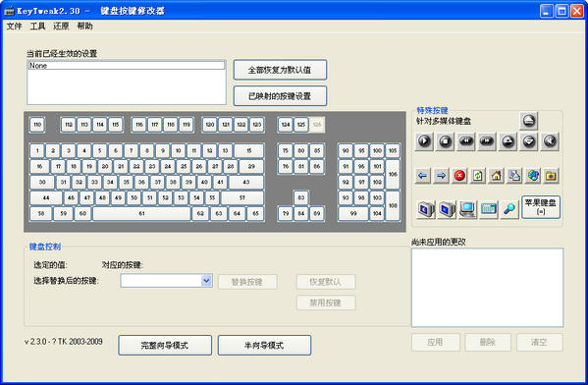Select navigation key 75
The image size is (588, 385).
pos(286,151)
